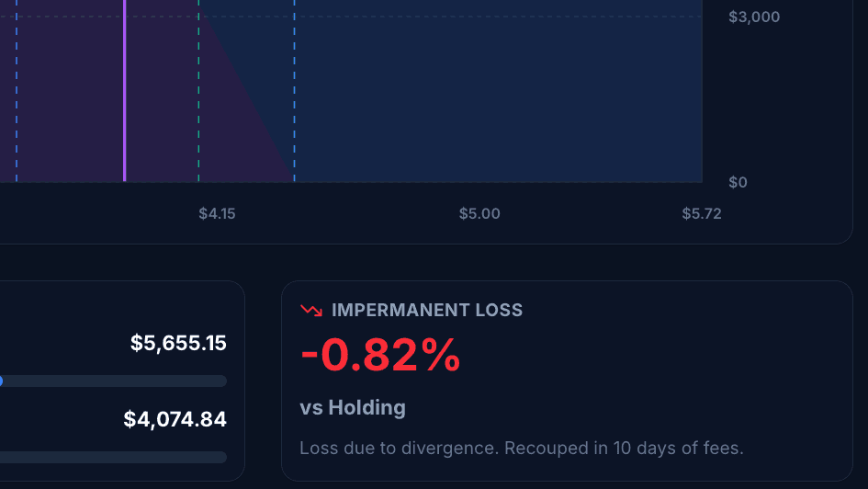Click the dark blue shaded chart region

(x=498, y=91)
